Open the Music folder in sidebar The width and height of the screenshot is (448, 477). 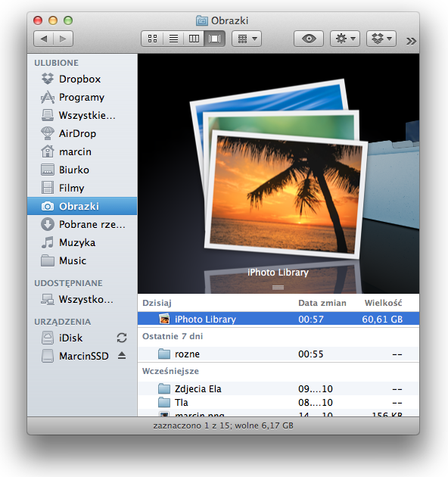click(x=82, y=260)
